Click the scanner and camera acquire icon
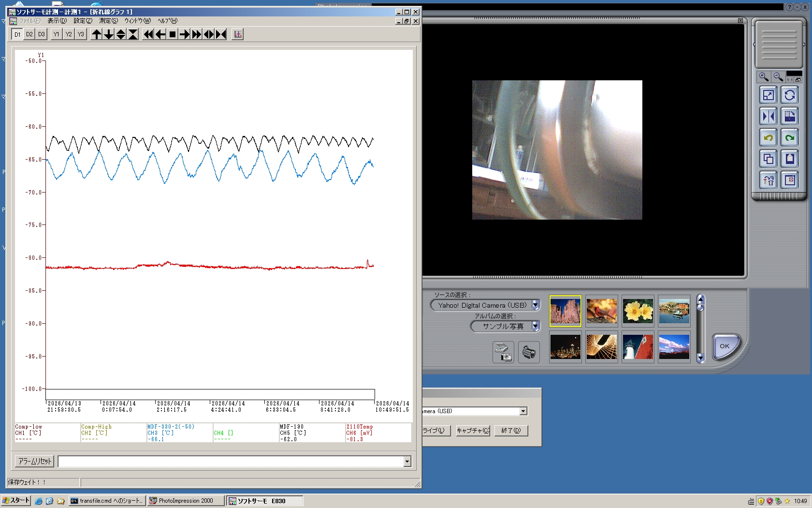 click(503, 352)
